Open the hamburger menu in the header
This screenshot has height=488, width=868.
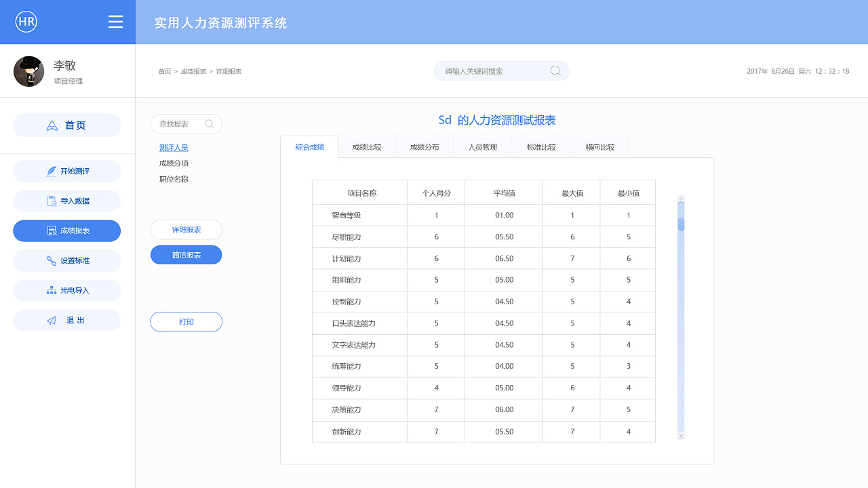click(x=115, y=22)
